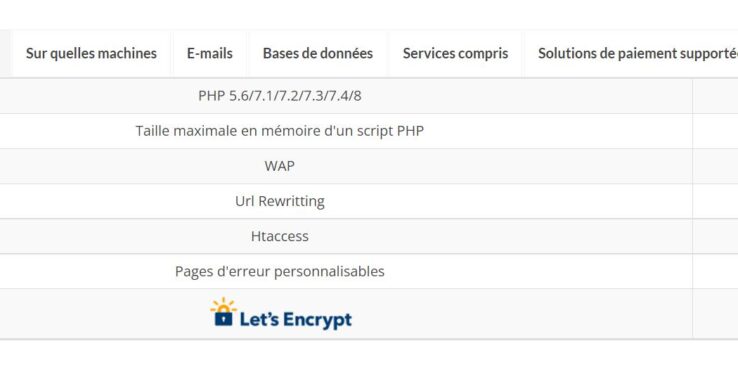This screenshot has height=386, width=738.
Task: Show the Services compris tab
Action: pyautogui.click(x=455, y=54)
